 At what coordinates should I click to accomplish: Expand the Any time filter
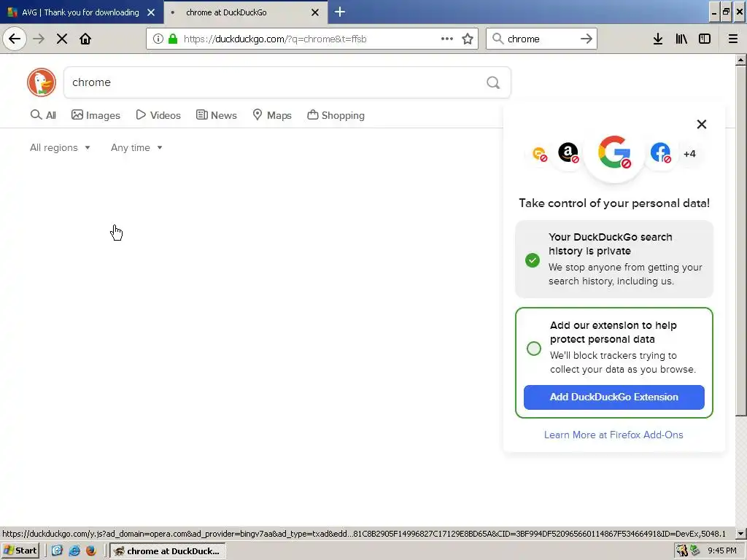pyautogui.click(x=136, y=147)
